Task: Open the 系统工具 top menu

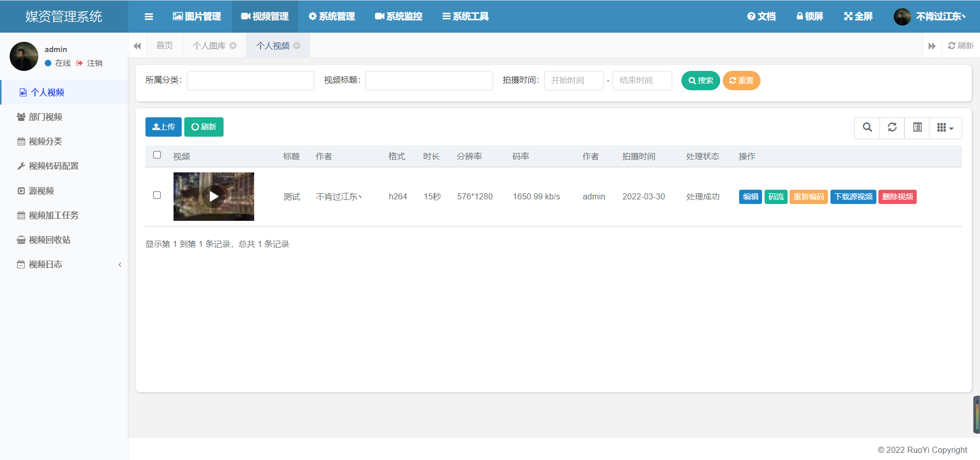Action: point(465,16)
